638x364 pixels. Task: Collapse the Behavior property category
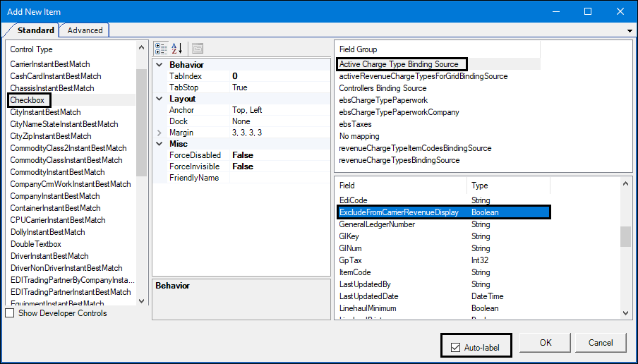[159, 65]
